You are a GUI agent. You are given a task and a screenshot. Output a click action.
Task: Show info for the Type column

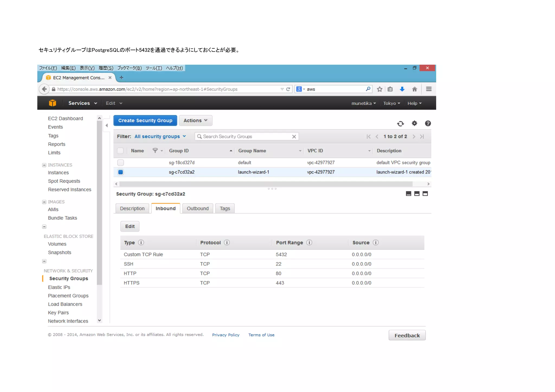coord(141,243)
